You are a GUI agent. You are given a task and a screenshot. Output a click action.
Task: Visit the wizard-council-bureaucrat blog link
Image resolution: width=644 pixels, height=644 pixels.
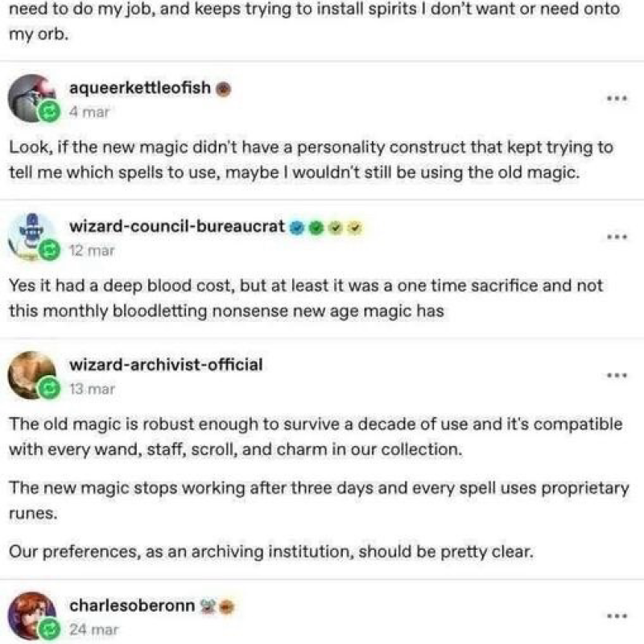coord(177,226)
